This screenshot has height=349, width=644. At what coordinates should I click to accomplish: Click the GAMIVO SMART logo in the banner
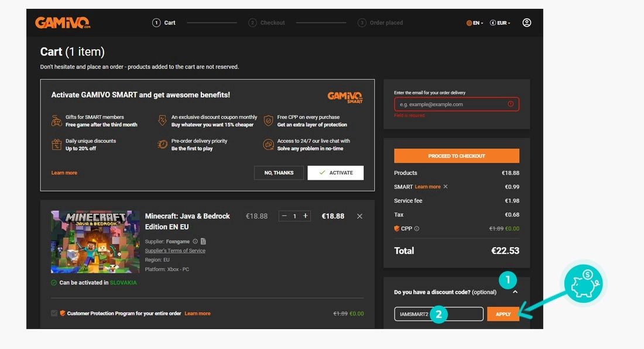345,97
